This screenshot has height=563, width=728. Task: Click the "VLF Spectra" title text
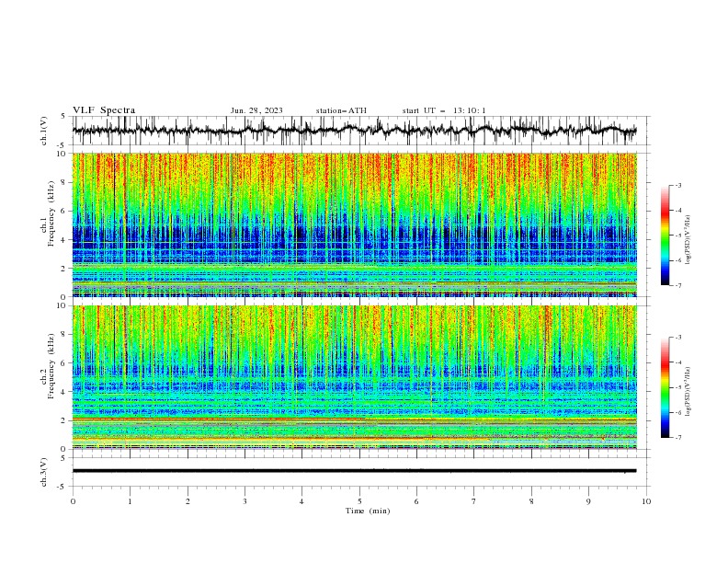104,110
